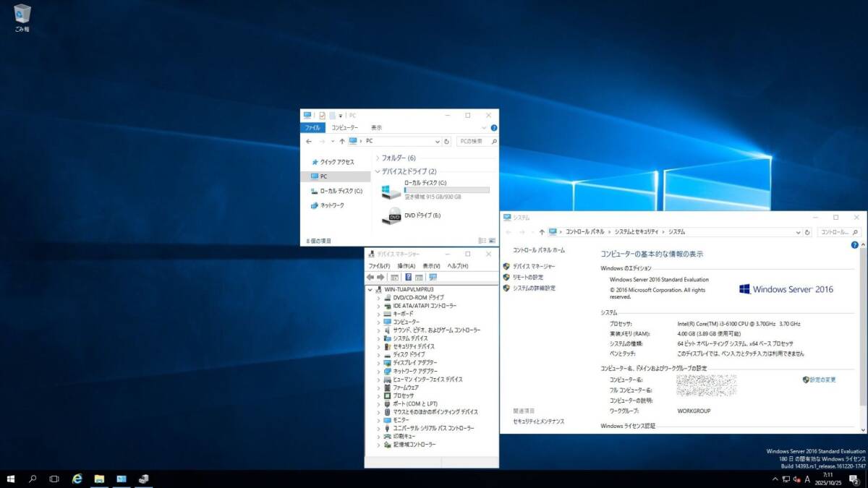Screen dimensions: 868x488
Task: Open Local Disk (C:) drive icon
Action: coord(391,192)
